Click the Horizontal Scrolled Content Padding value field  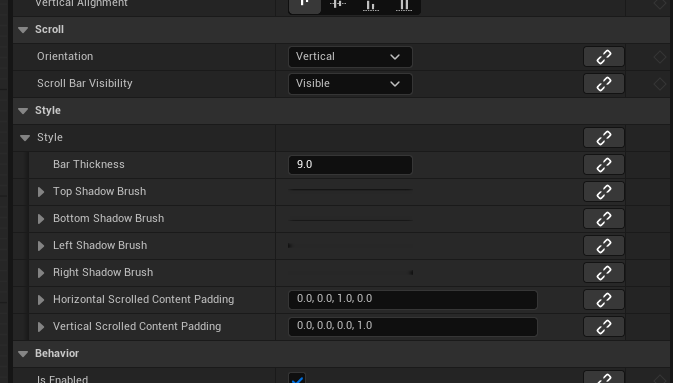pyautogui.click(x=413, y=300)
